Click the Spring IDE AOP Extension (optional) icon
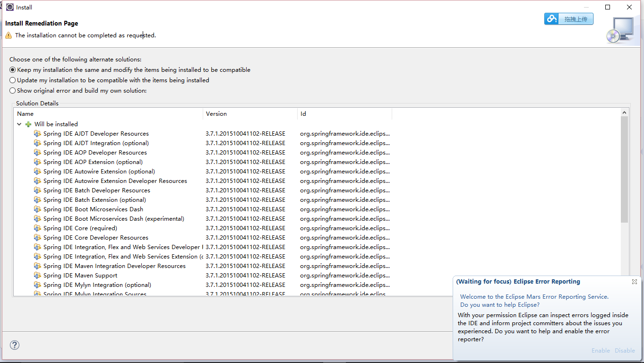This screenshot has width=644, height=363. [x=38, y=162]
